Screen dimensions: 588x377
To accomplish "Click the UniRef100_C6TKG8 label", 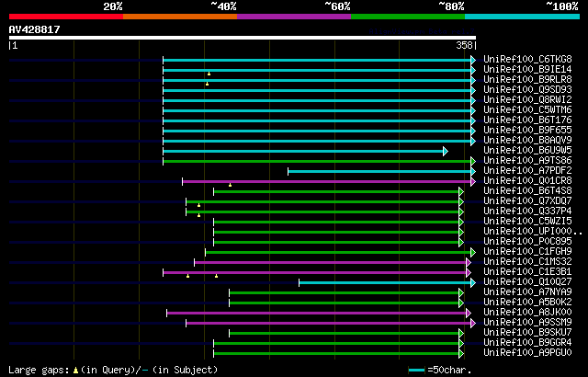I will point(527,59).
